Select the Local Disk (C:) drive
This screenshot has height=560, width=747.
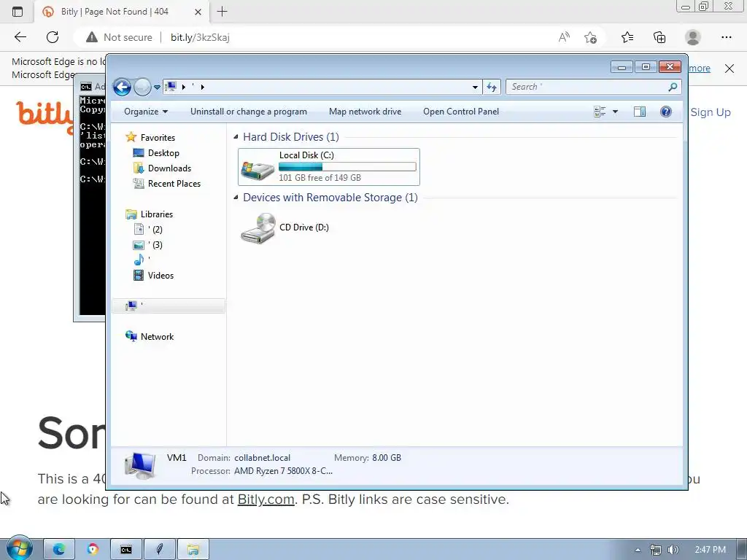coord(329,167)
